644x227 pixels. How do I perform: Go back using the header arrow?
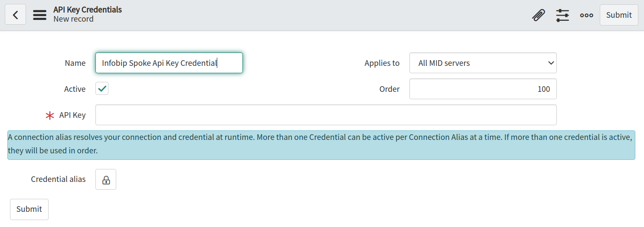tap(15, 15)
